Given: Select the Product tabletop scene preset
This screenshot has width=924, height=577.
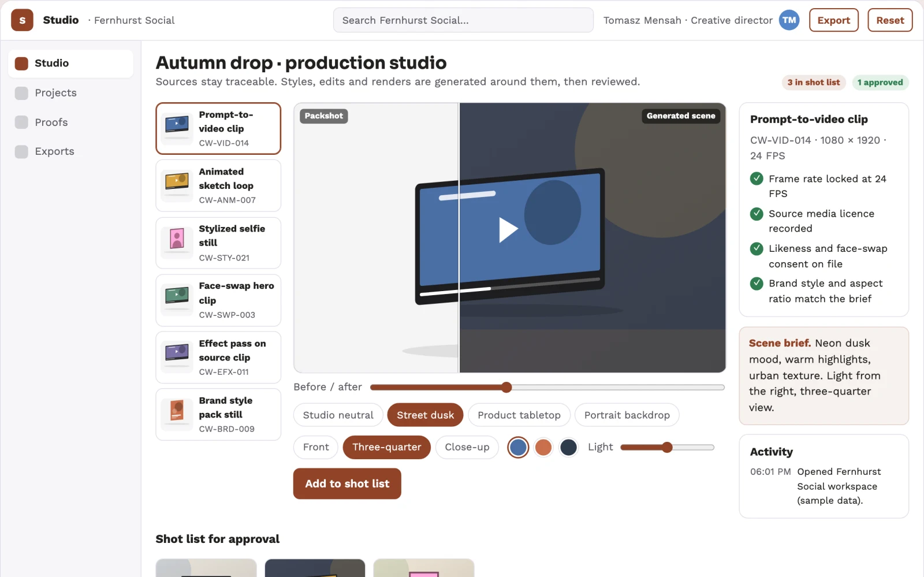Looking at the screenshot, I should [519, 415].
